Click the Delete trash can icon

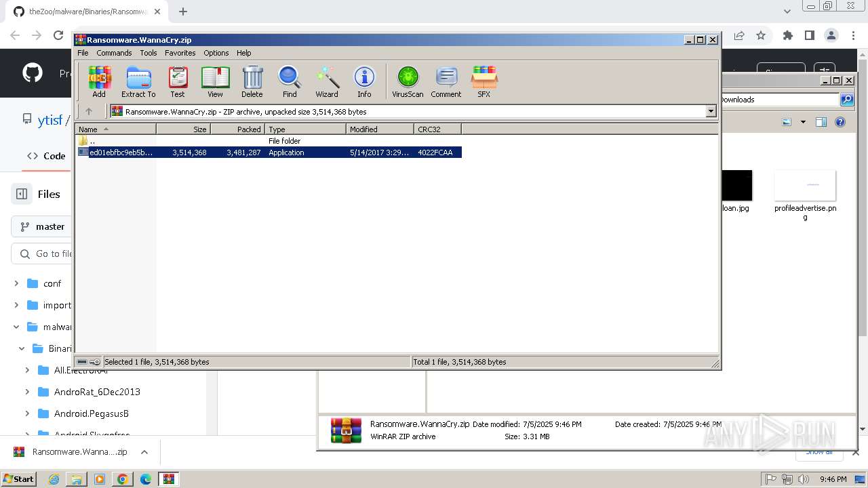tap(252, 82)
